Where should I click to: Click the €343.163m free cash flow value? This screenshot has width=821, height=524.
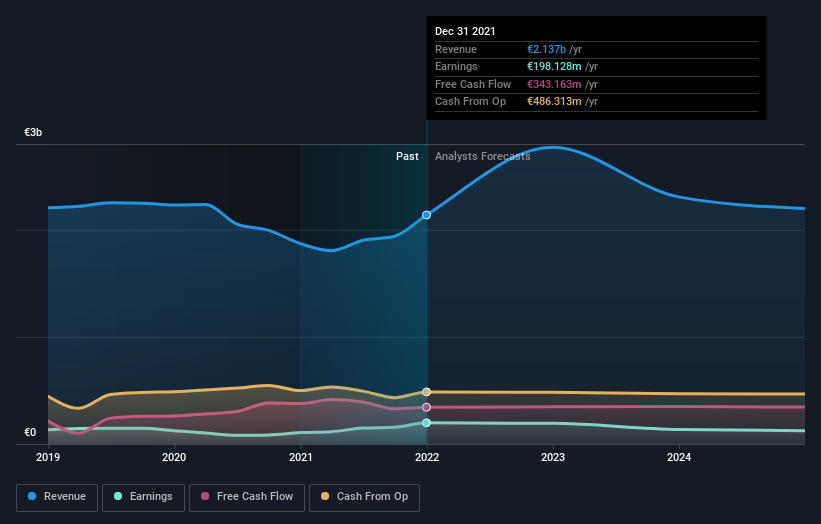pos(554,84)
